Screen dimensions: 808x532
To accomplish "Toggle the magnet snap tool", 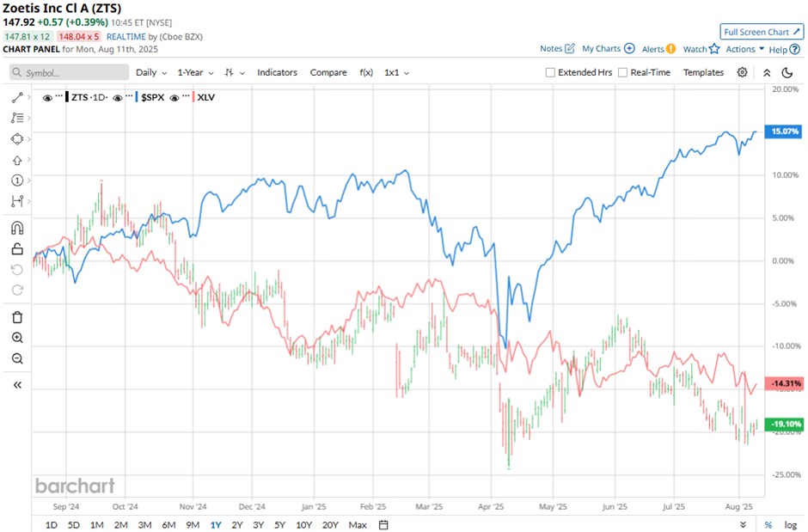I will click(17, 228).
